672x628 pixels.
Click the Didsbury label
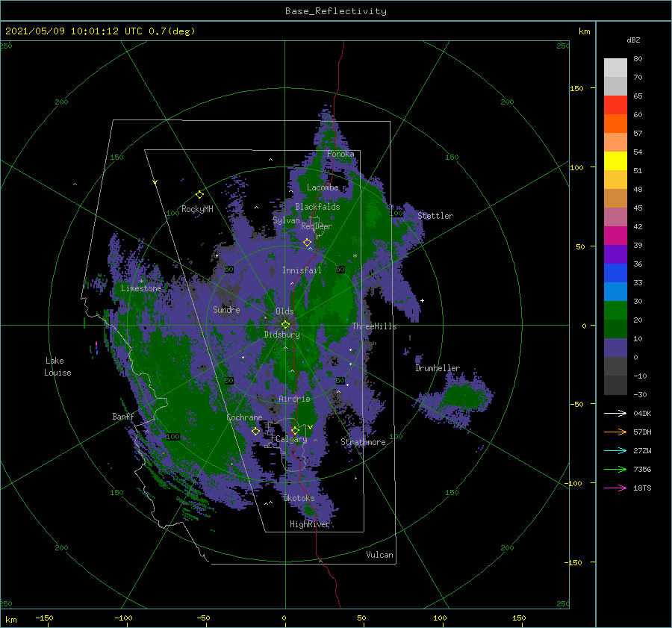click(282, 335)
